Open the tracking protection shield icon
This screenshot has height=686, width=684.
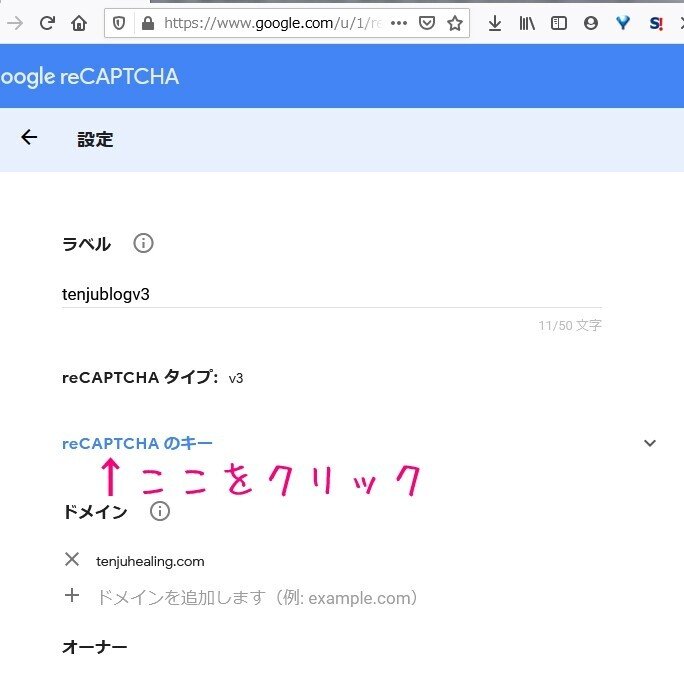point(119,23)
